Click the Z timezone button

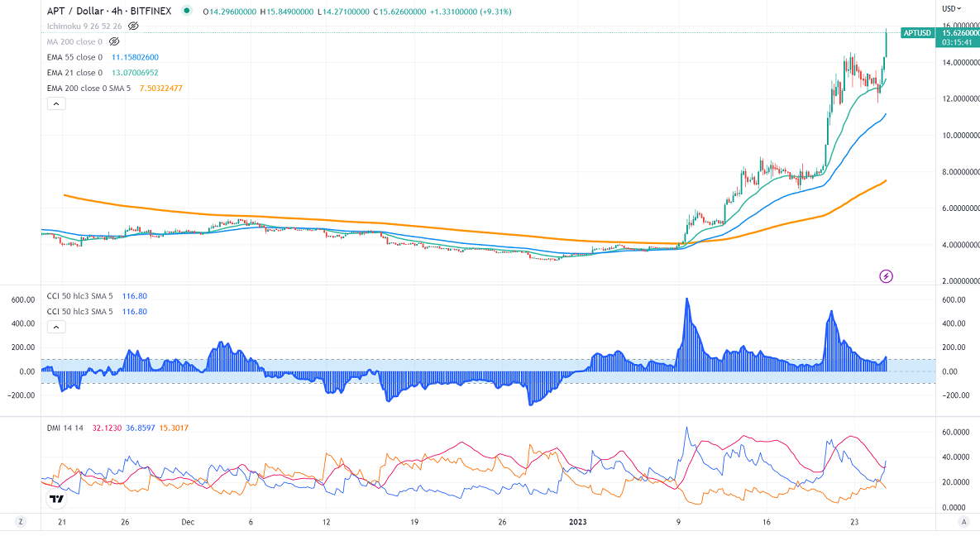[x=21, y=522]
